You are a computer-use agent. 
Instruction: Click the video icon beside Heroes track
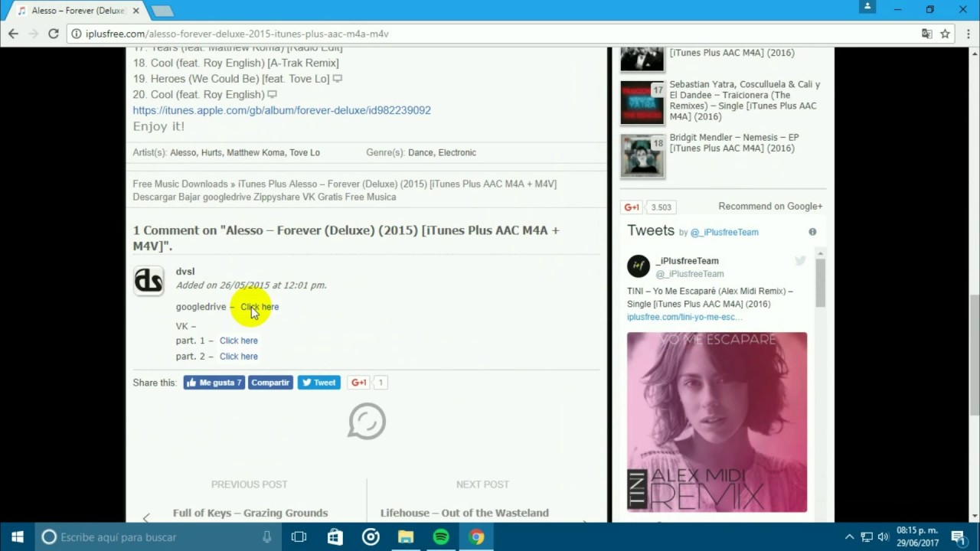point(338,79)
